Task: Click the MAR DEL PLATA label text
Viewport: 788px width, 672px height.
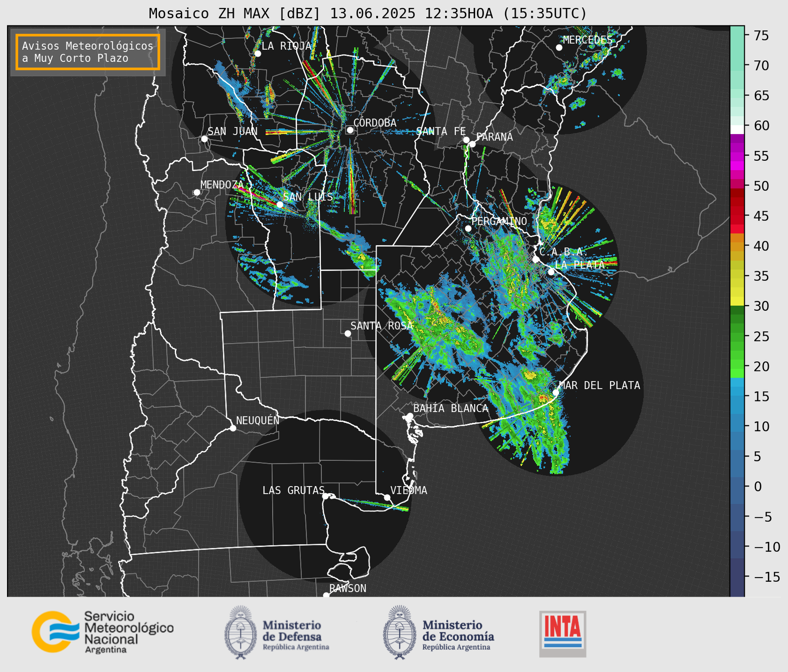Action: [x=599, y=385]
